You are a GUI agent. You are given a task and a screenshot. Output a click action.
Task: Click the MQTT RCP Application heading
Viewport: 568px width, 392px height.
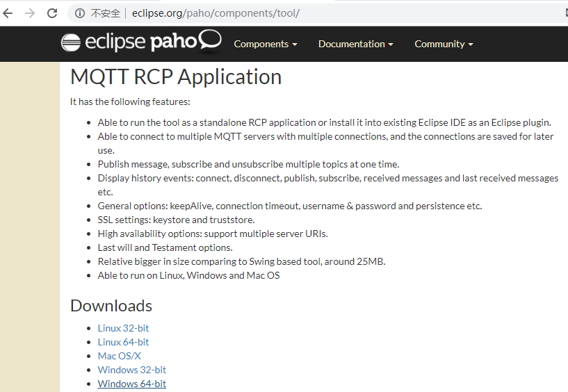176,77
